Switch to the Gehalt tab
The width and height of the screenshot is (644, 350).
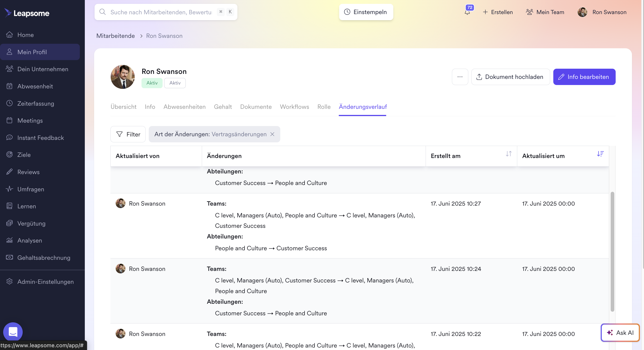[x=223, y=107]
